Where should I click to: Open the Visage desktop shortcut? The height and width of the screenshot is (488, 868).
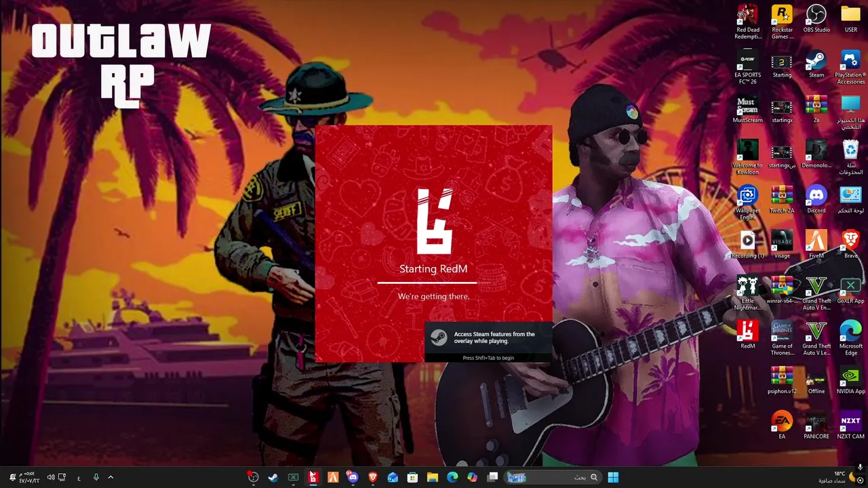(x=782, y=245)
